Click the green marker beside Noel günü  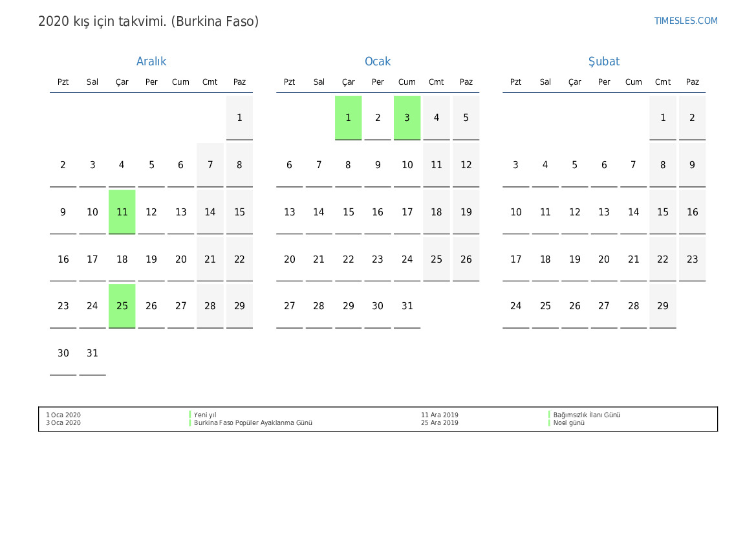[550, 423]
